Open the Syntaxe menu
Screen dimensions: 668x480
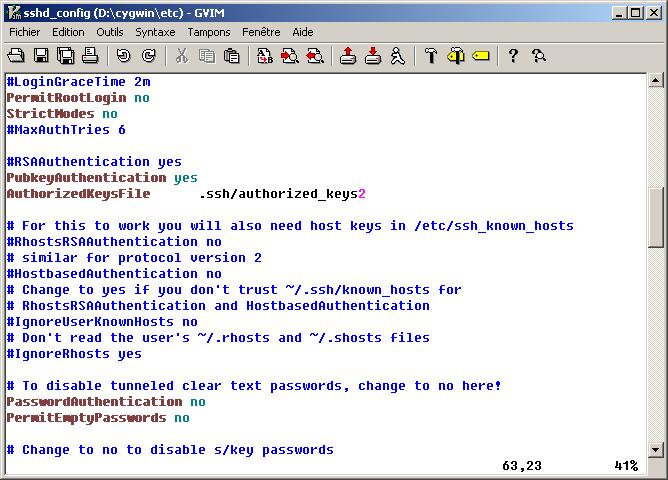(155, 32)
